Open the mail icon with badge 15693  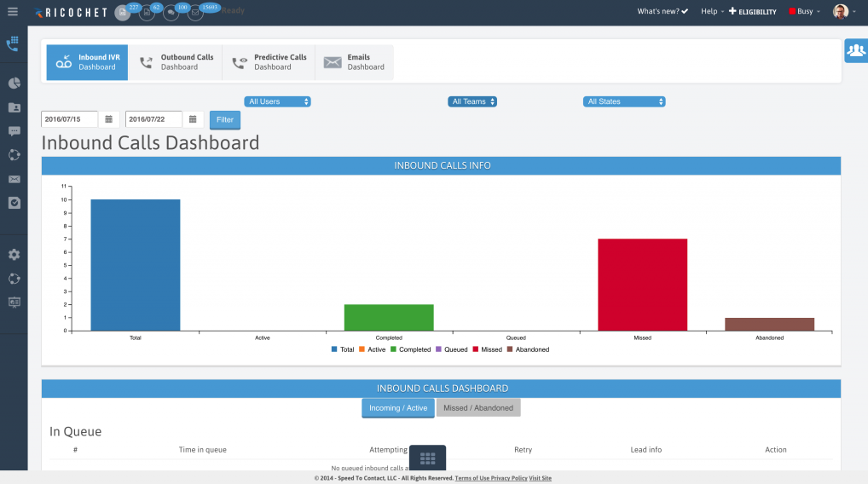click(195, 12)
